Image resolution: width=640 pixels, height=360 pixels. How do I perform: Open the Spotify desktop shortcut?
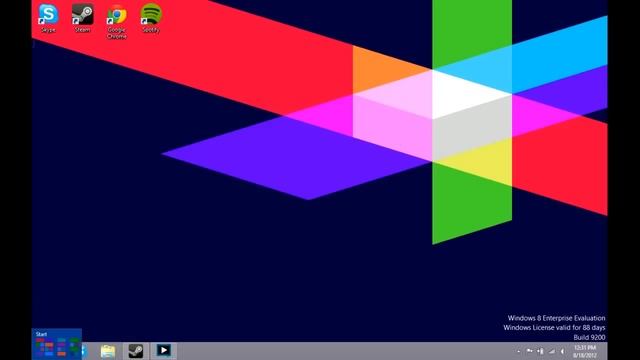coord(151,18)
